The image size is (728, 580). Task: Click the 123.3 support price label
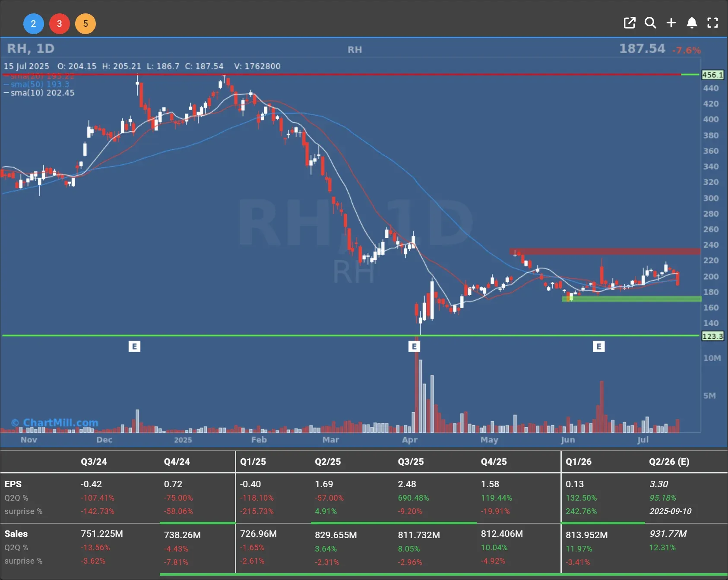tap(712, 336)
